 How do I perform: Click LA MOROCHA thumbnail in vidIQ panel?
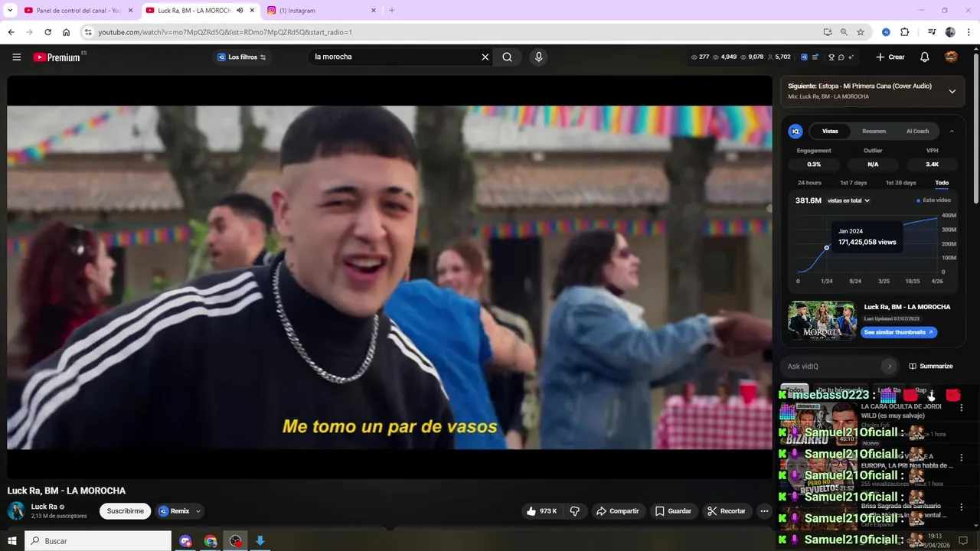(822, 321)
